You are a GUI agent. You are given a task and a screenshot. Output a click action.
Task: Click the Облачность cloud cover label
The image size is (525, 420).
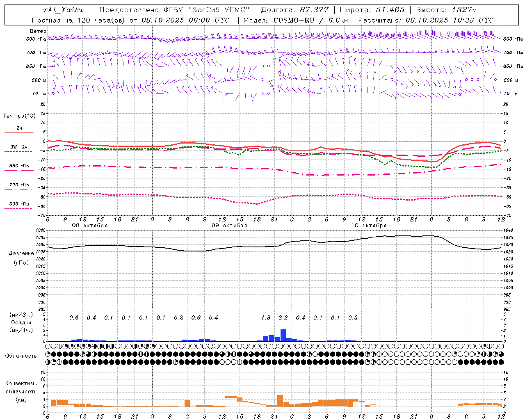(21, 356)
